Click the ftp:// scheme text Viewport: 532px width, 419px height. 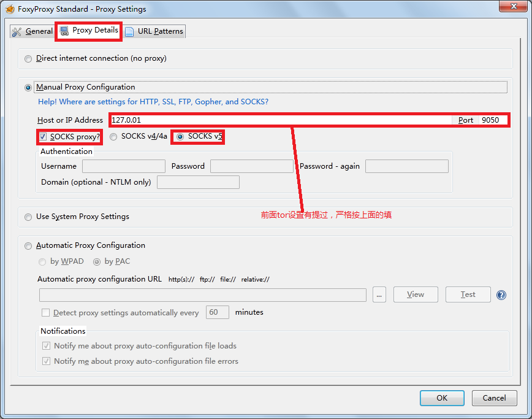(207, 280)
